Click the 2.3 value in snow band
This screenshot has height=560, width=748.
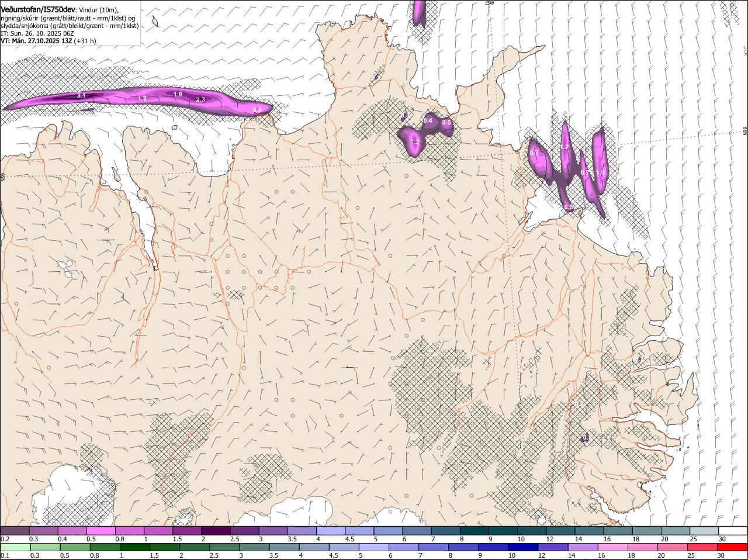200,100
